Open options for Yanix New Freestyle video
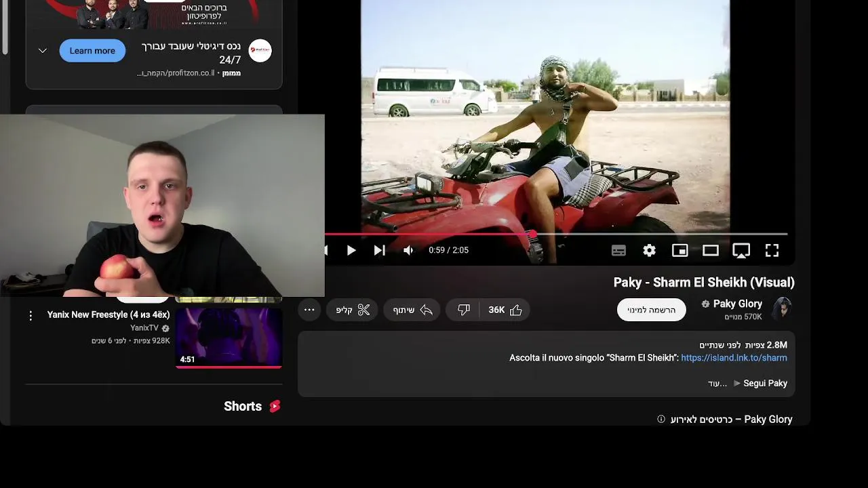 (x=30, y=316)
